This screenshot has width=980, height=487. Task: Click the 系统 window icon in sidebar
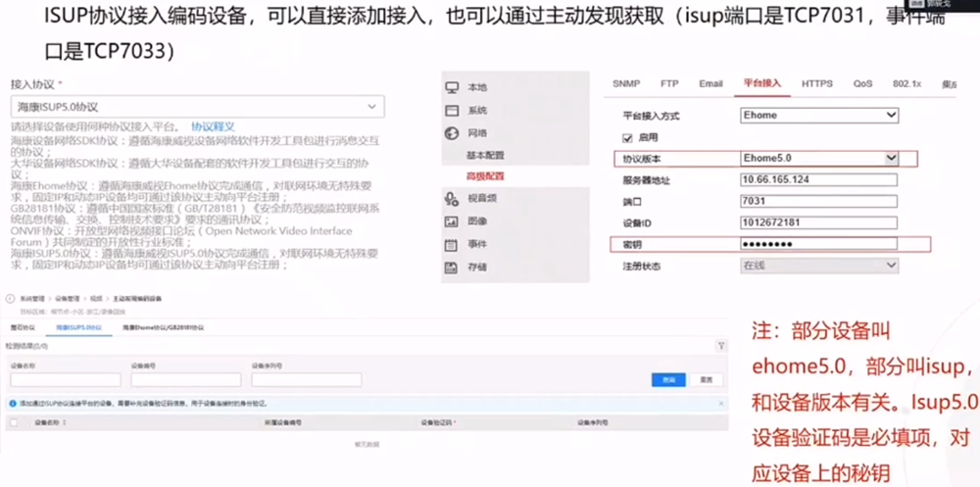(451, 111)
